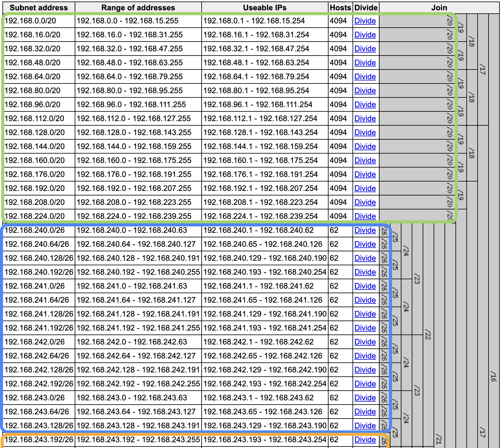
Task: Divide the 192.168.48.0/20 subnet
Action: click(x=365, y=63)
